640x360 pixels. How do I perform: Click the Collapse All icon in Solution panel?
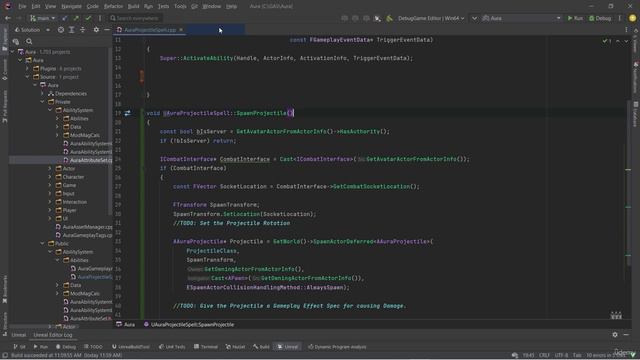click(82, 30)
